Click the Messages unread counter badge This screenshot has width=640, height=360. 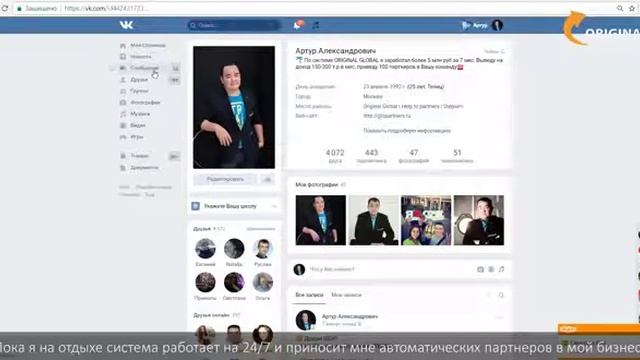(176, 68)
